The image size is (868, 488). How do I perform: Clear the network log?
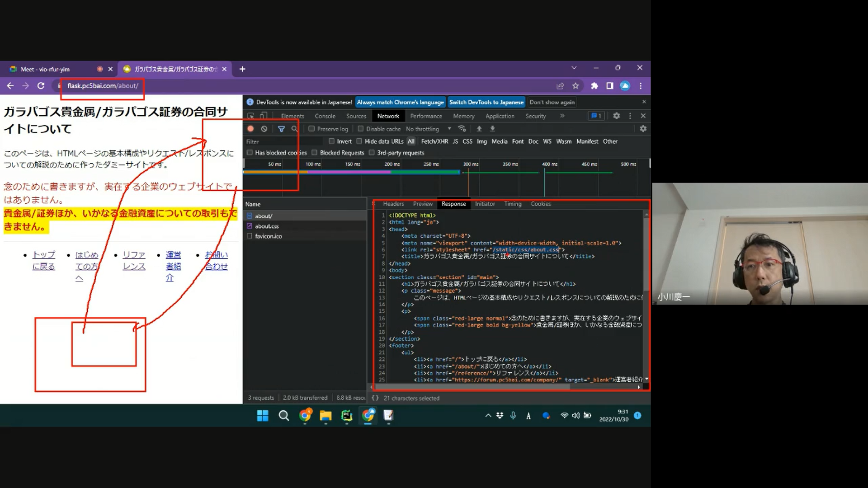pyautogui.click(x=264, y=129)
